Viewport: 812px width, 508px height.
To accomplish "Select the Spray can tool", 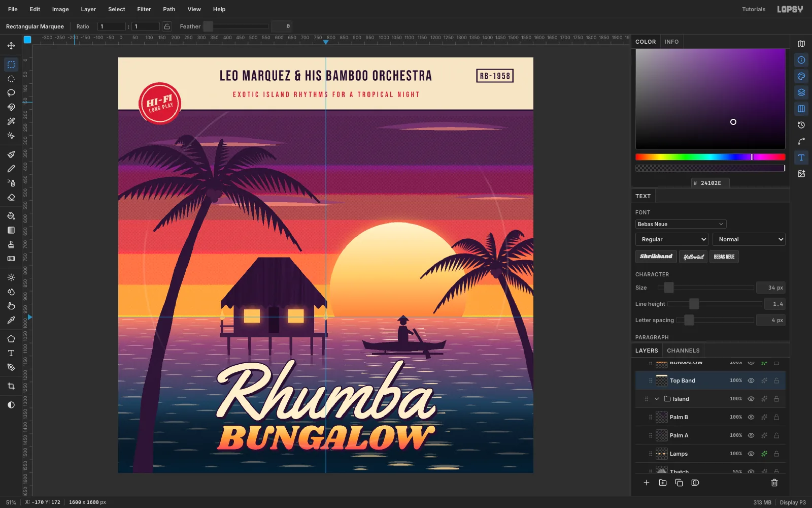I will tap(11, 183).
